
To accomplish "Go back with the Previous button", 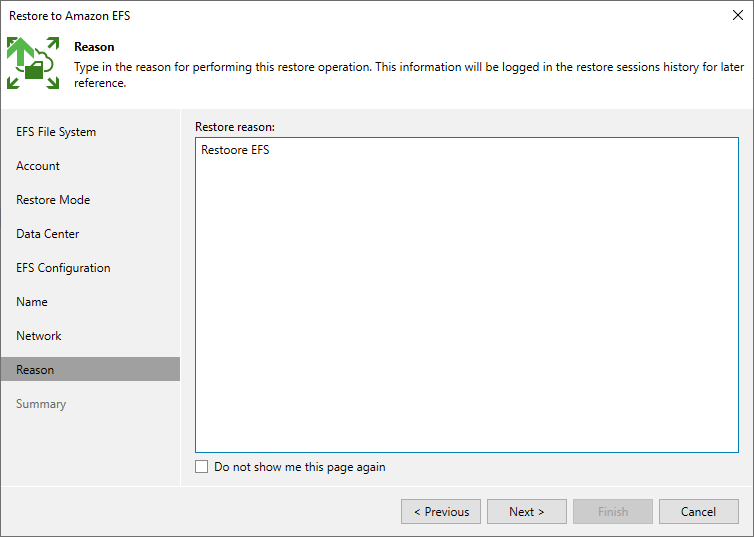I will pos(441,512).
